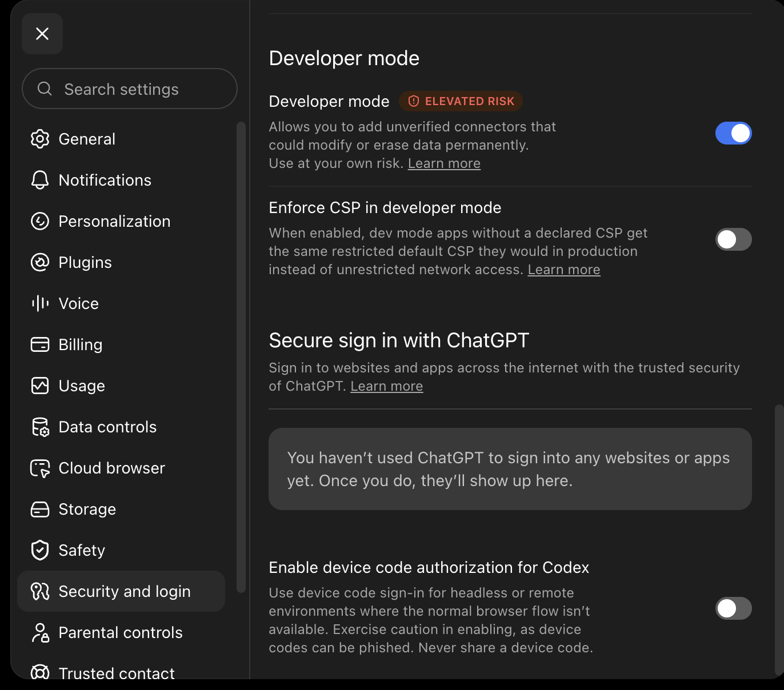Open Learn more link for Secure sign in
This screenshot has height=690, width=784.
tap(387, 386)
